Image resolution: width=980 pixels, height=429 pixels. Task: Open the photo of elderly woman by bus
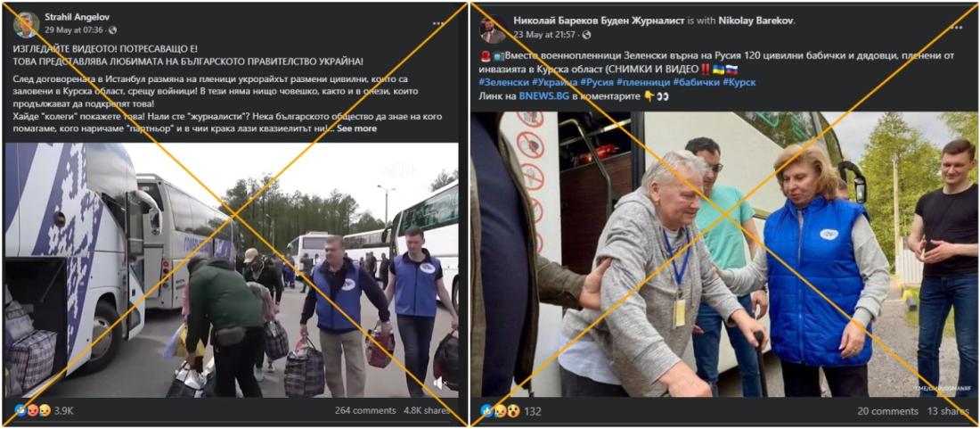(723, 254)
